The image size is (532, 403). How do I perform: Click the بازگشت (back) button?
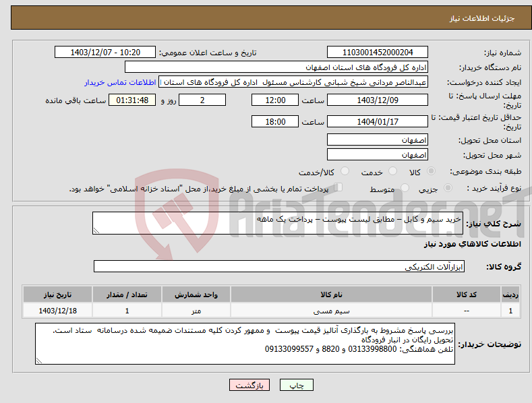(249, 385)
